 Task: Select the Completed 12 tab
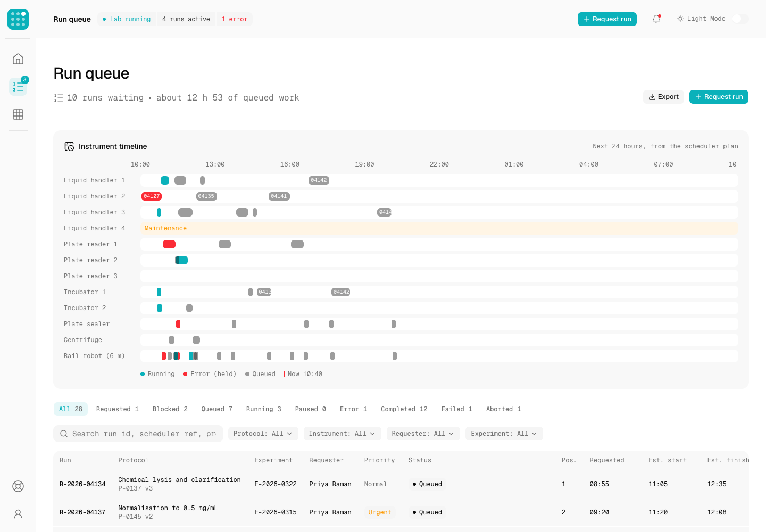coord(404,409)
